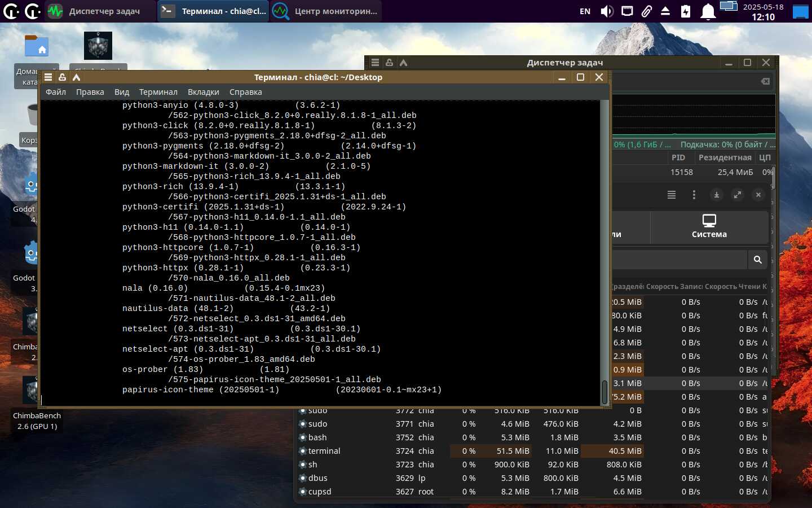The width and height of the screenshot is (812, 508).
Task: Open the main application menu logo
Action: (11, 11)
